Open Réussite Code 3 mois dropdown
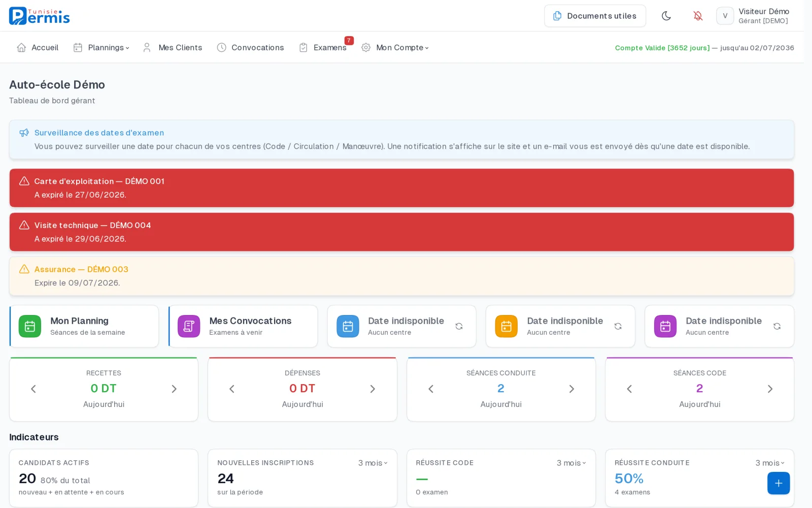The image size is (812, 508). (571, 463)
